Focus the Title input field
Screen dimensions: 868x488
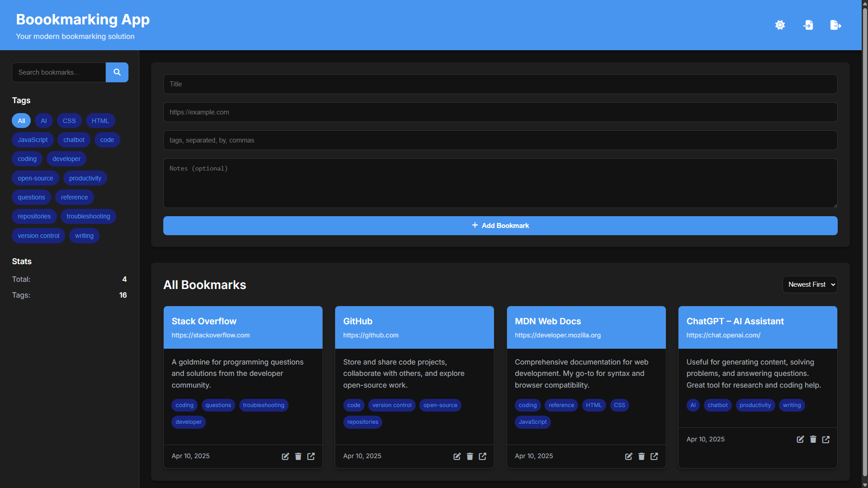[x=500, y=84]
